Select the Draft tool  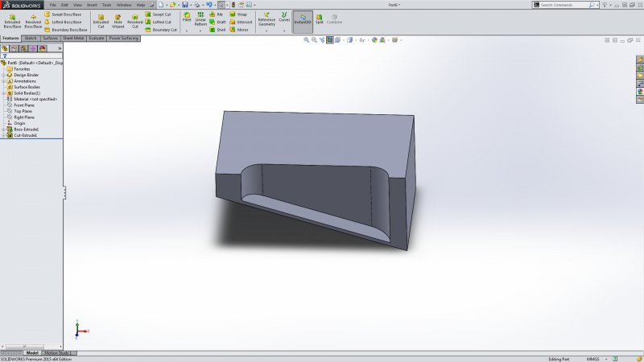tap(217, 23)
